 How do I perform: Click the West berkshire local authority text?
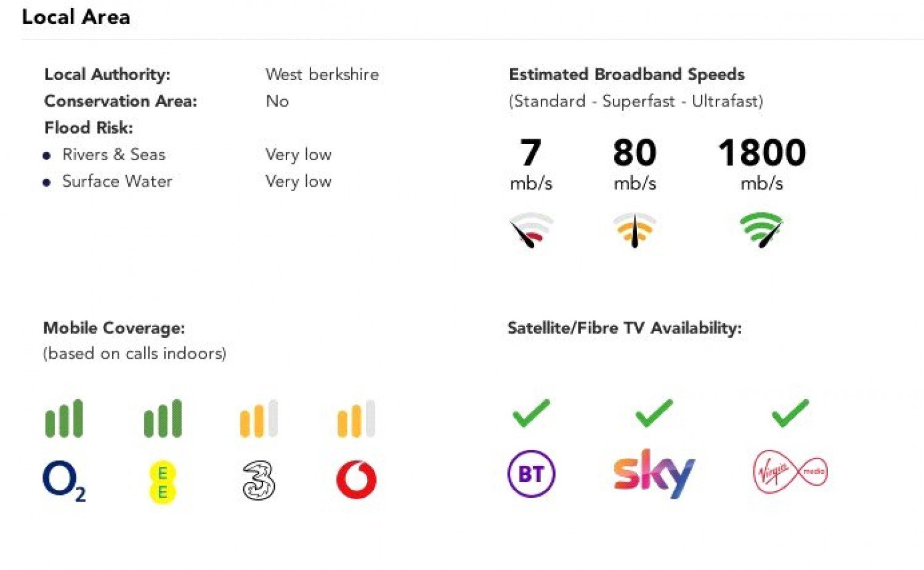(x=322, y=75)
